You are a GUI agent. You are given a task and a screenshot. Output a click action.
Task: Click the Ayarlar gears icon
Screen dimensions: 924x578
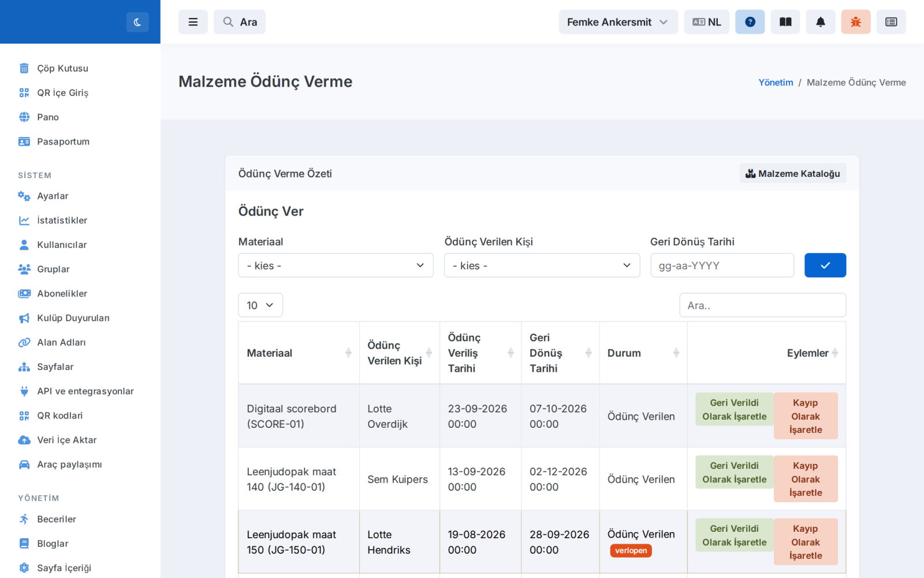click(24, 196)
